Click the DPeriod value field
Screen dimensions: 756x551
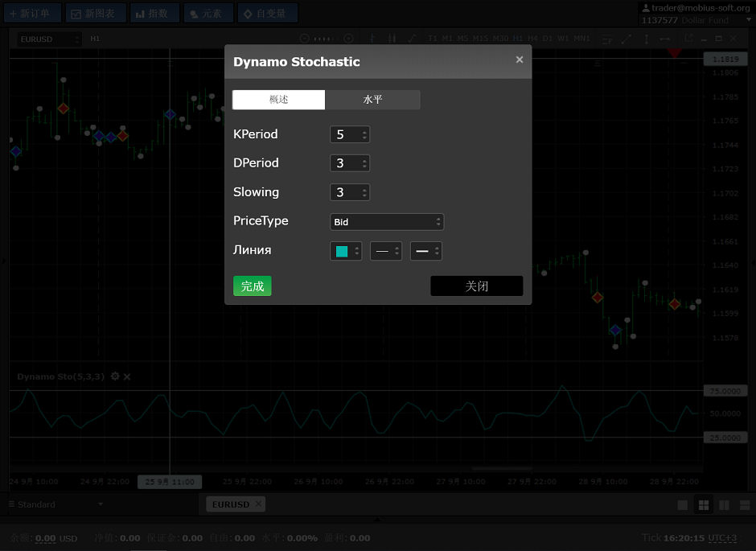point(350,163)
